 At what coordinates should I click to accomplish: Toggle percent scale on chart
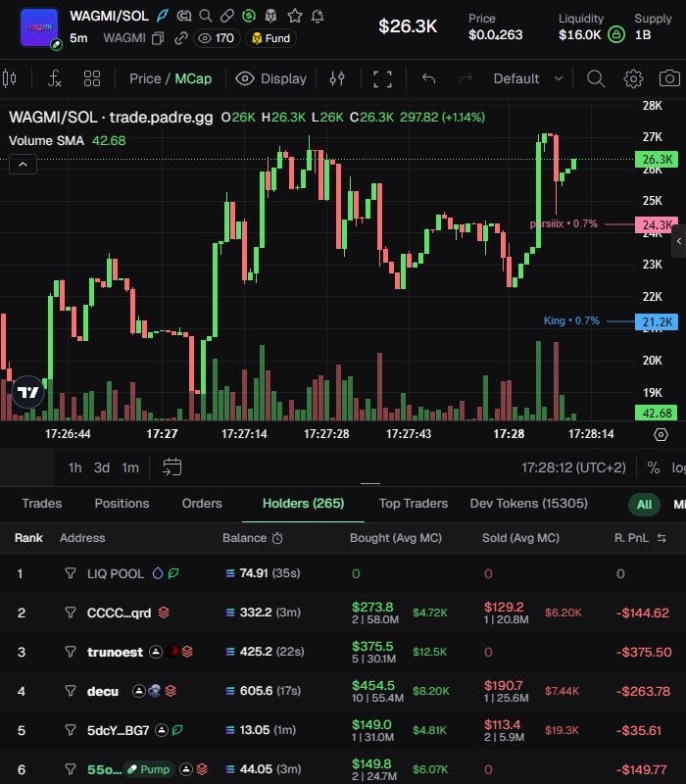(x=653, y=467)
